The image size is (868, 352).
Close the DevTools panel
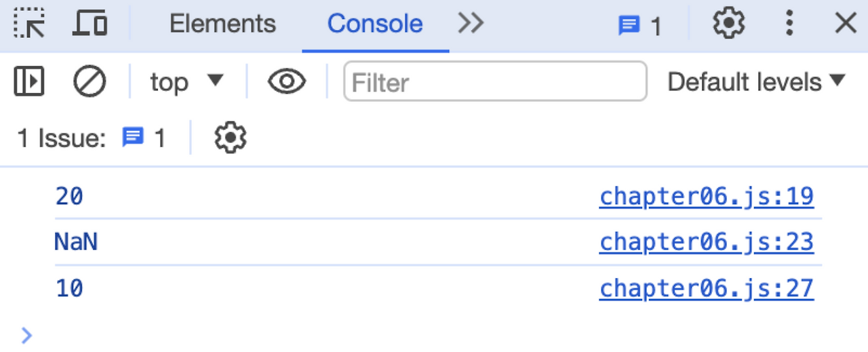click(x=846, y=24)
